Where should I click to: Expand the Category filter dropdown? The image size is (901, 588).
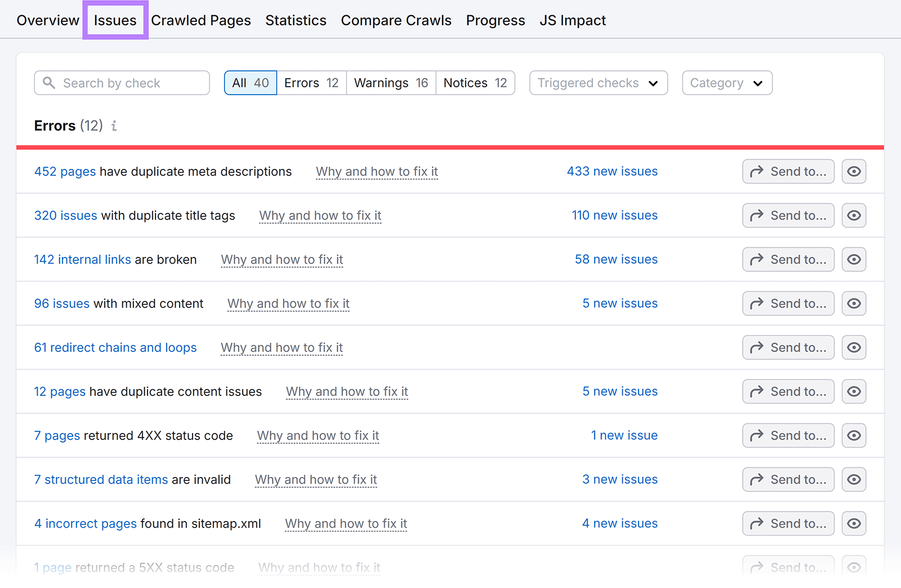pyautogui.click(x=726, y=83)
